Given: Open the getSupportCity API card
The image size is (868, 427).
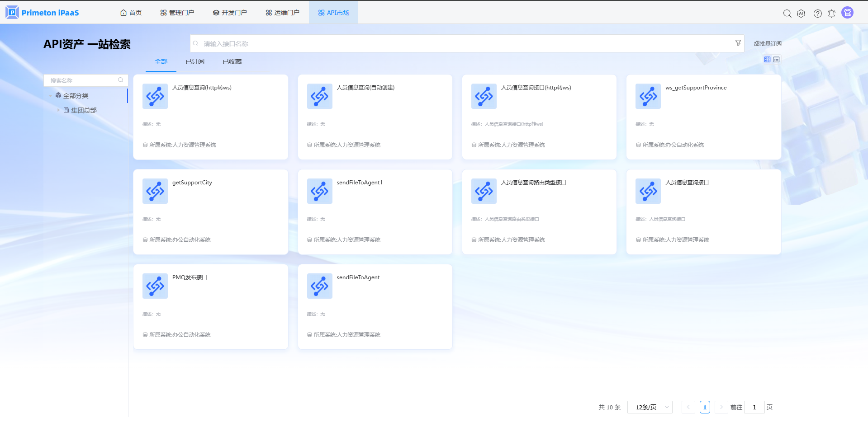Looking at the screenshot, I should tap(210, 211).
